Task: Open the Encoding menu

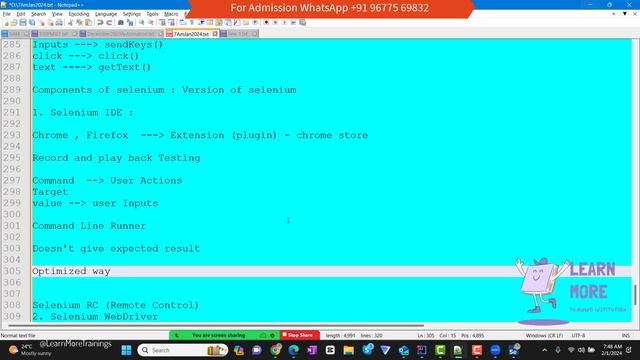Action: 79,14
